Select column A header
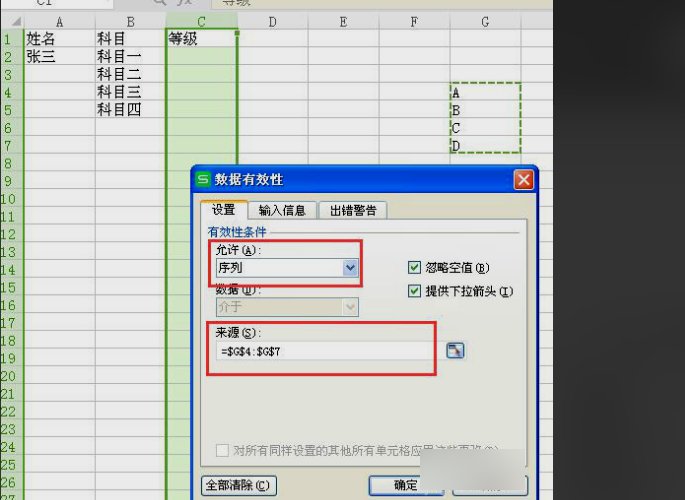 pos(59,22)
